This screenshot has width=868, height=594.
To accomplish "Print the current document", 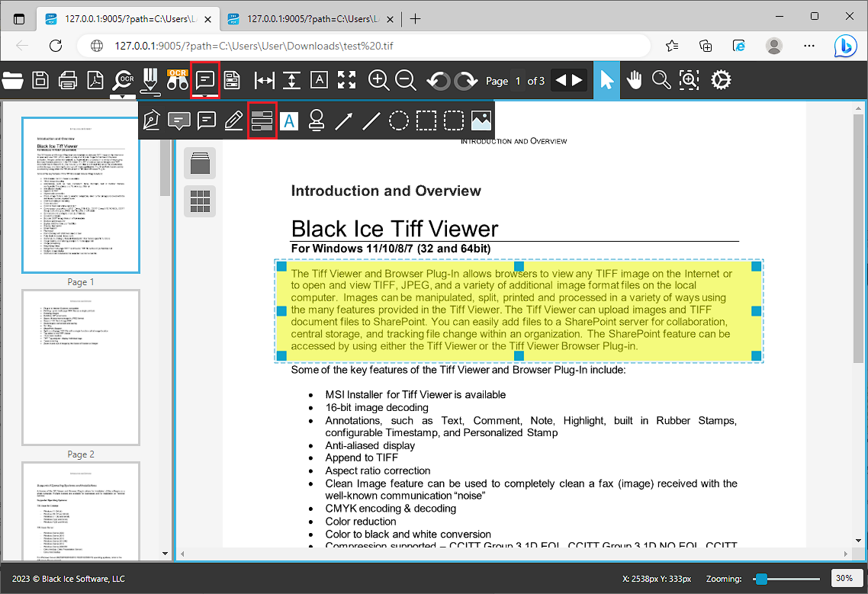I will pyautogui.click(x=67, y=80).
